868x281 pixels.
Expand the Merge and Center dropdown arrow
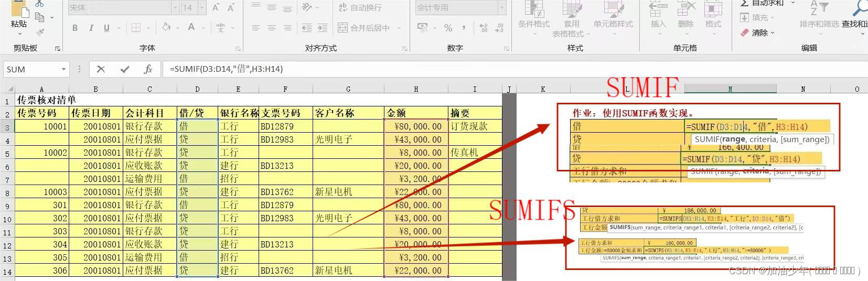coord(399,28)
